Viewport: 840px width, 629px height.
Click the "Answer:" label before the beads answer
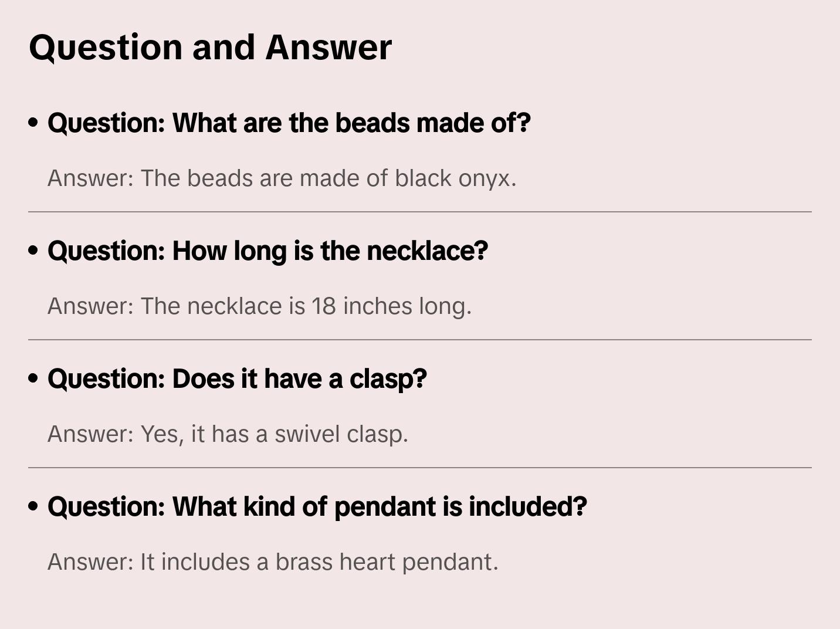[91, 178]
